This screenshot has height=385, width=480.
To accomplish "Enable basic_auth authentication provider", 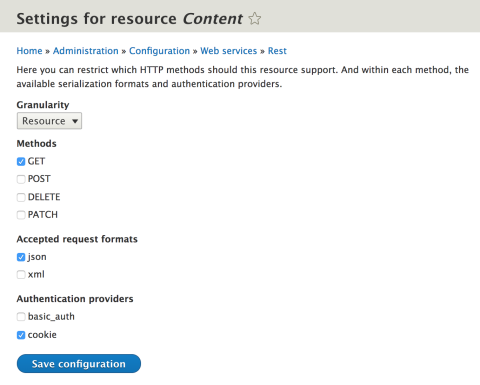I will (x=21, y=317).
